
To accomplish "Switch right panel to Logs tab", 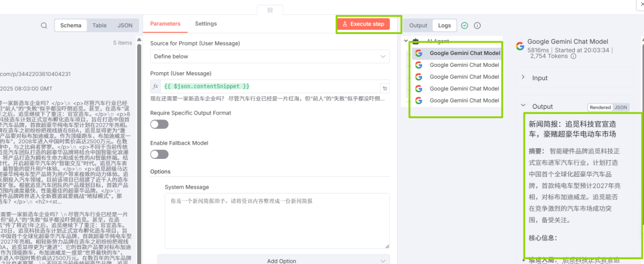I will (x=444, y=26).
